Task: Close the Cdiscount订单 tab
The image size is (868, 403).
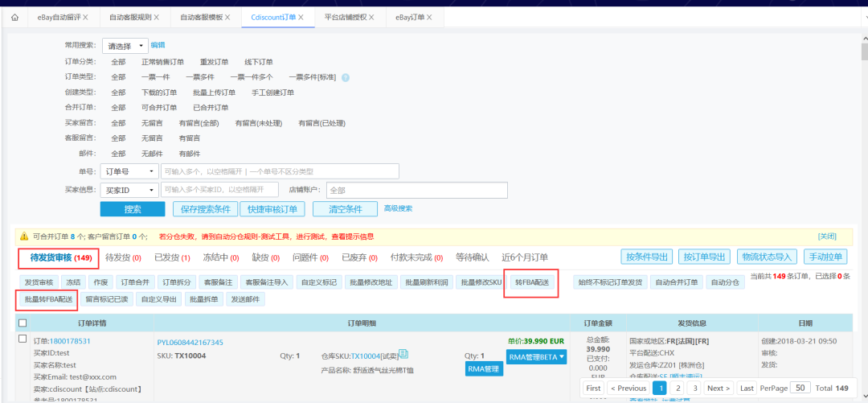Action: pos(302,17)
